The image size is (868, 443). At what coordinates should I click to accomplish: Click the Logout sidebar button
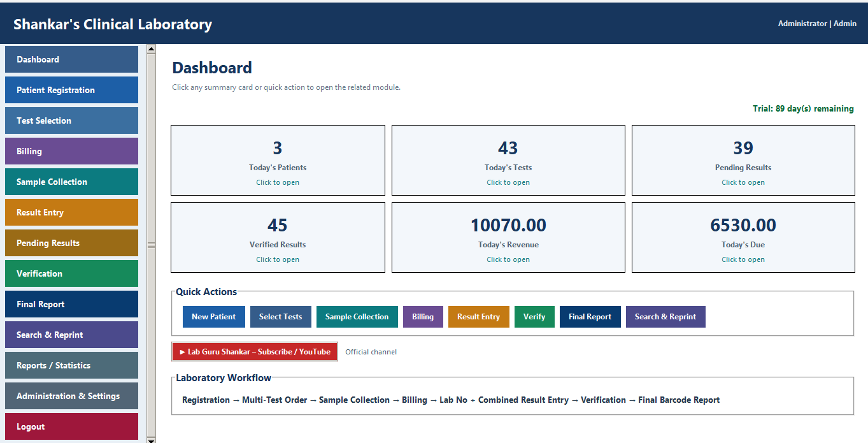71,426
